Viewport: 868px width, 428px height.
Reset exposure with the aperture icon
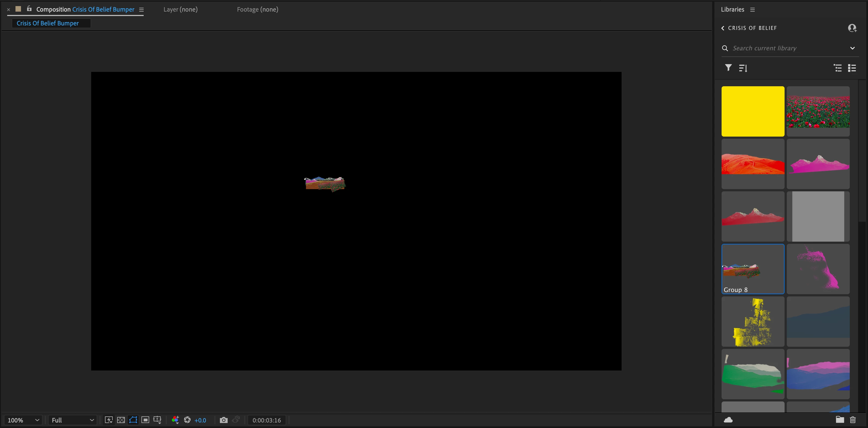[x=187, y=420]
